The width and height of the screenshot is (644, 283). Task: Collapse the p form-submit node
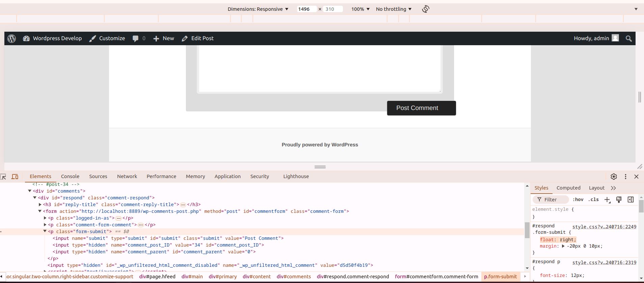tap(45, 231)
